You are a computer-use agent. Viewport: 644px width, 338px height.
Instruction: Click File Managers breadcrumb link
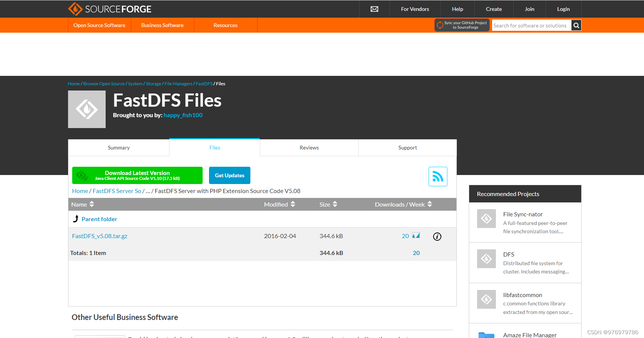pyautogui.click(x=178, y=84)
